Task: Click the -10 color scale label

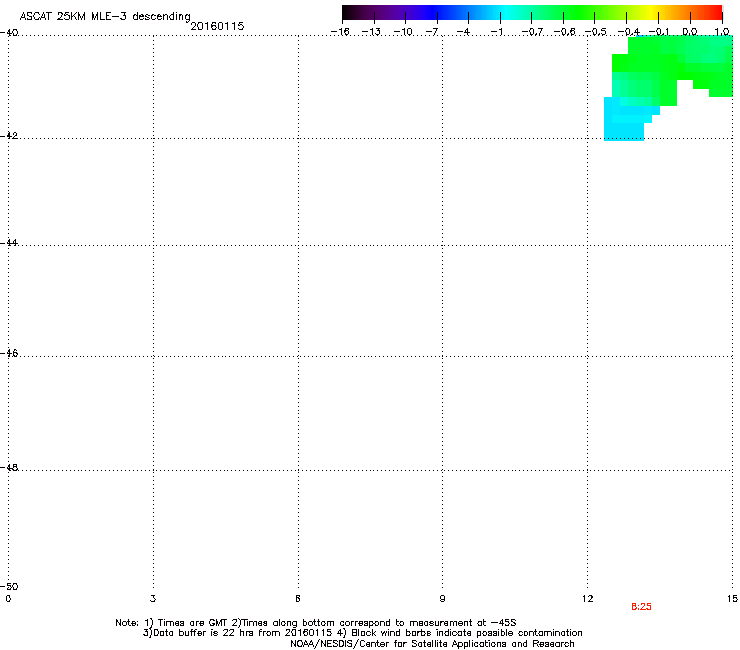Action: coord(403,32)
